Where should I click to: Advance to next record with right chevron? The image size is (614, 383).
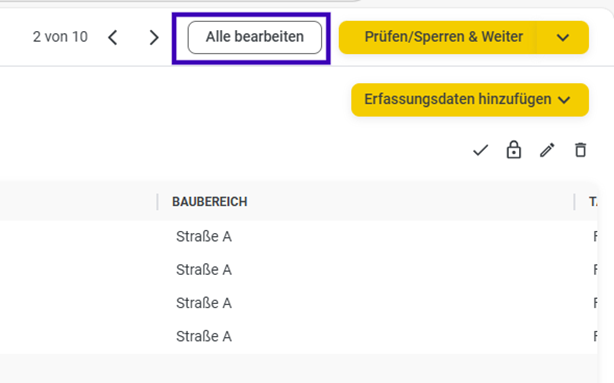tap(154, 38)
